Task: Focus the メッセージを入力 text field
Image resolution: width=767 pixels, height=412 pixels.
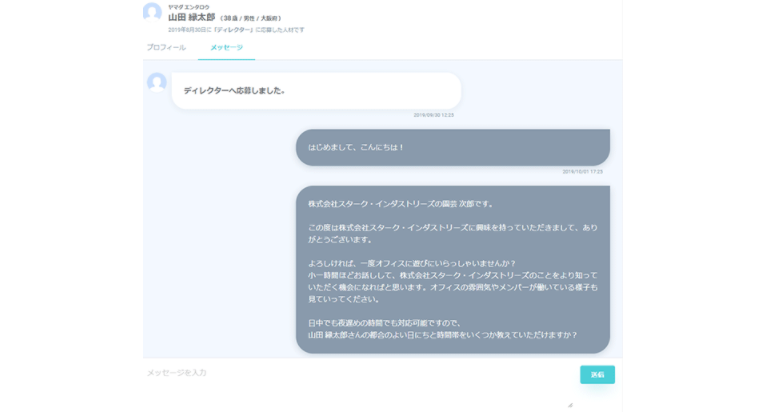Action: [x=360, y=384]
